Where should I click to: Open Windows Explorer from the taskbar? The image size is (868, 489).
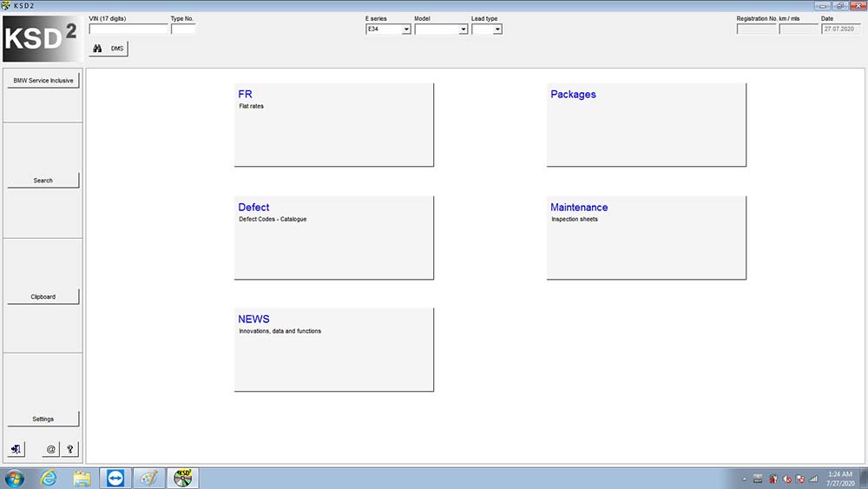click(x=82, y=478)
